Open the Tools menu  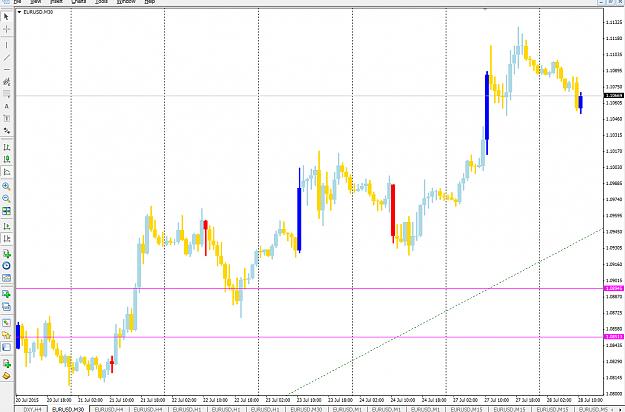click(102, 2)
